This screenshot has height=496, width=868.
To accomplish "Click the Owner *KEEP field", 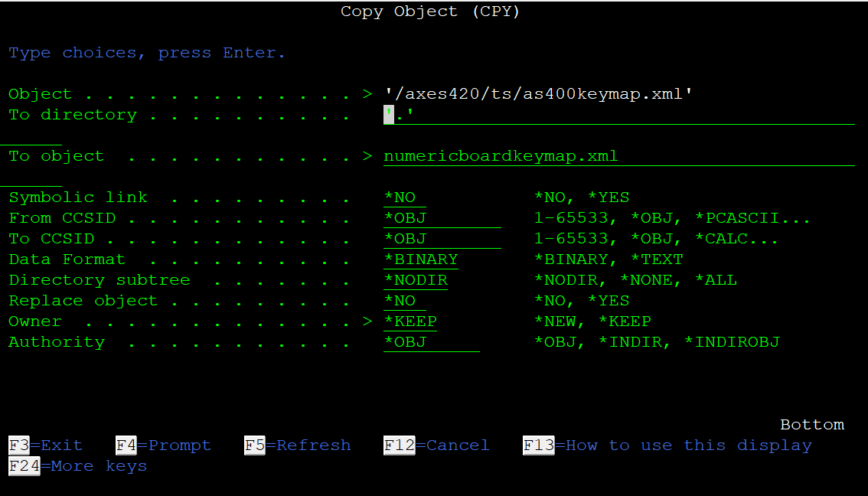I will click(x=410, y=321).
